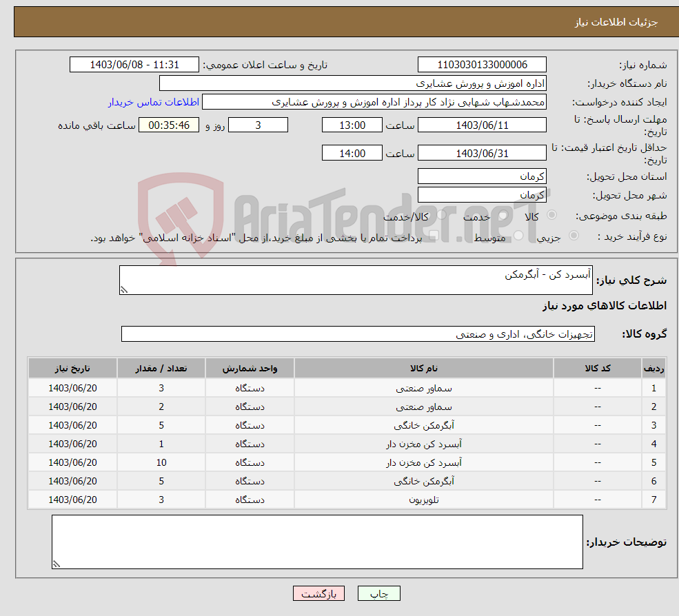Select the جزیی purchase type radio
679x616 pixels.
(x=574, y=236)
